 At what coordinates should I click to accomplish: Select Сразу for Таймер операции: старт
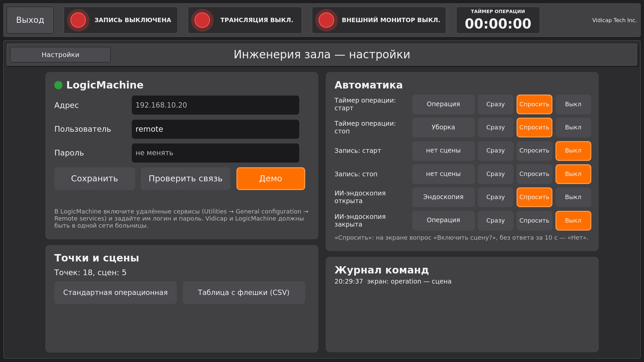point(495,104)
